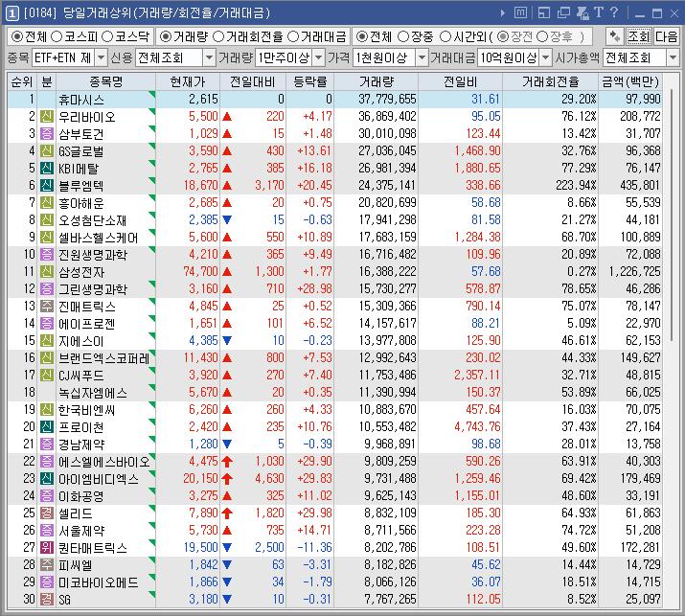Click the 신 badge on the 아이엠비디엑스 row
This screenshot has width=685, height=616.
pos(47,478)
